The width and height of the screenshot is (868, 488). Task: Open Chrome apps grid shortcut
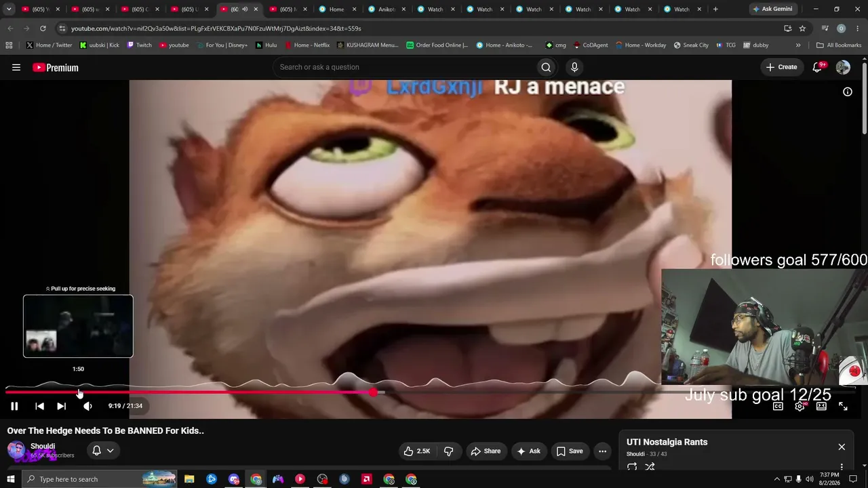(x=9, y=45)
